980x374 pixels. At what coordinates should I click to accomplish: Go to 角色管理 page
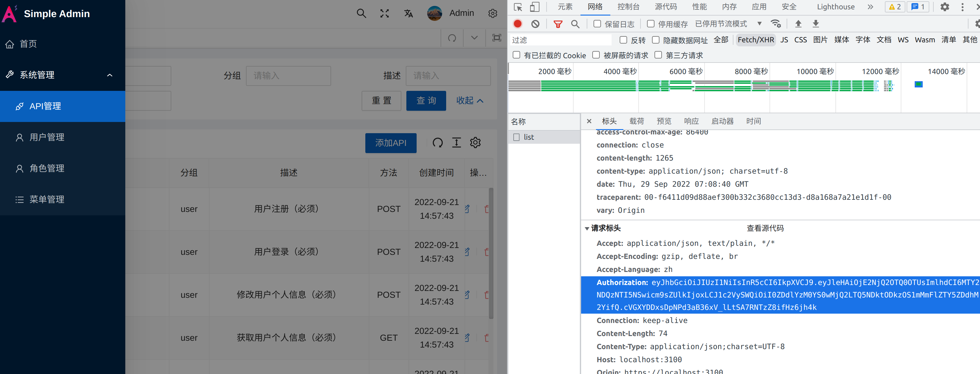(x=62, y=169)
